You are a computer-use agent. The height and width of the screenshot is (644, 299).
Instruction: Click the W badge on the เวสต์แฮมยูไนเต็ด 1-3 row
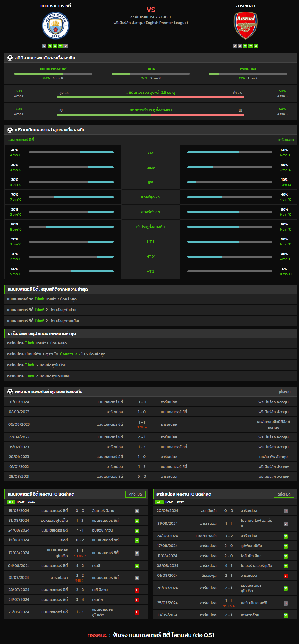pos(137,521)
